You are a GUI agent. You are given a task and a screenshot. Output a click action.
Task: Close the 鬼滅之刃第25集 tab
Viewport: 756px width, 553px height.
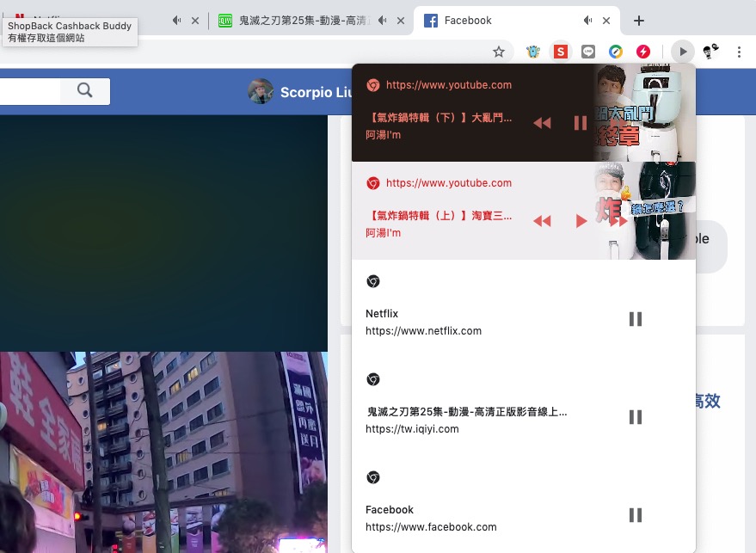[x=401, y=21]
